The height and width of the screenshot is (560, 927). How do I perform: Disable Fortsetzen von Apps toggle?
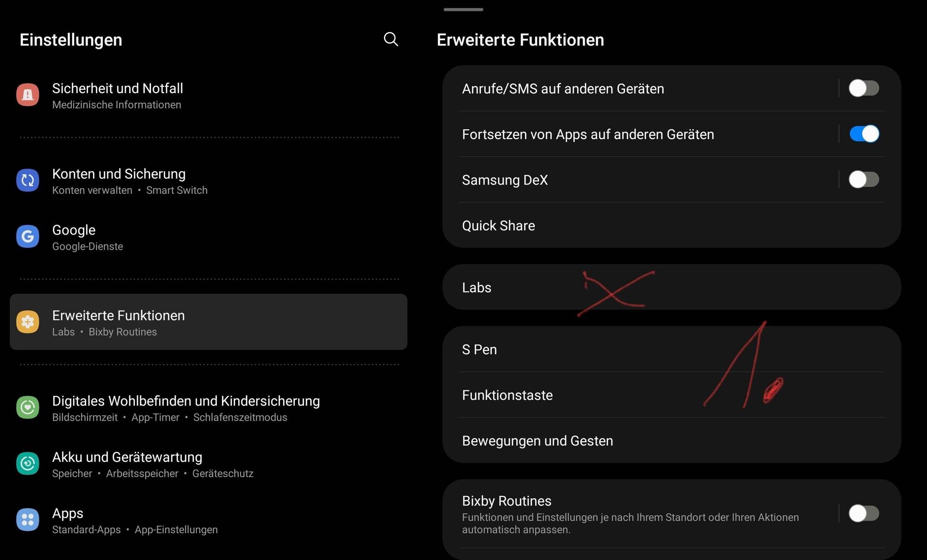tap(864, 134)
